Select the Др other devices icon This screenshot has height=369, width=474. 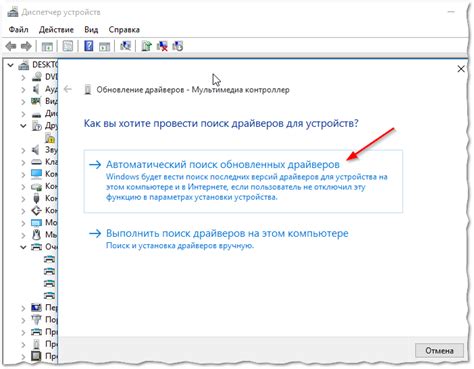[x=36, y=126]
